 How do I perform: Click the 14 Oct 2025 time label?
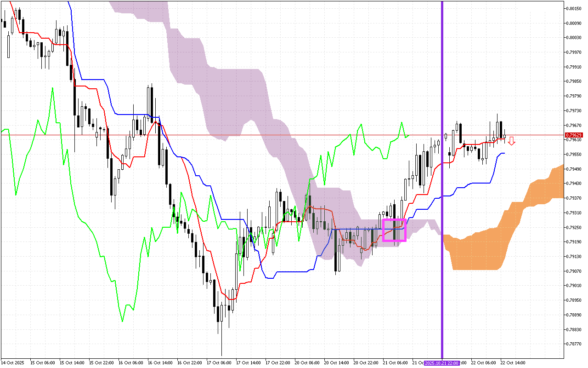12,363
